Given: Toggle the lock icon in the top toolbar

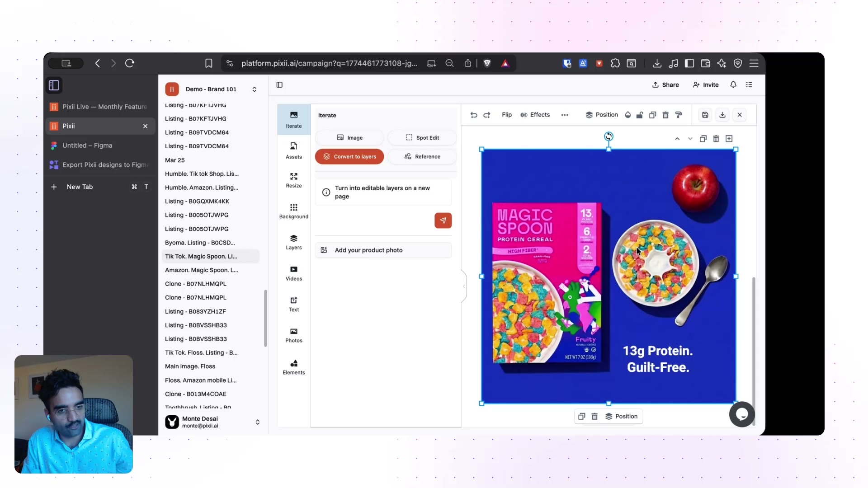Looking at the screenshot, I should coord(640,115).
